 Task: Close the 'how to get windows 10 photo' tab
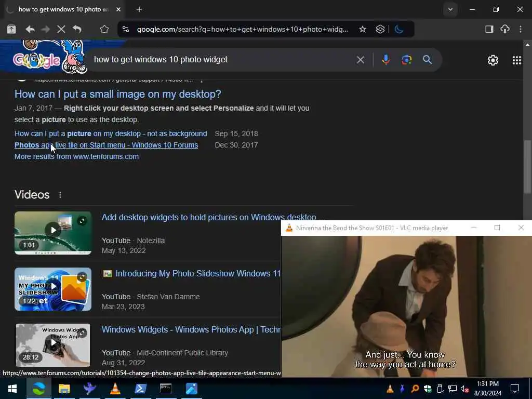tap(118, 9)
